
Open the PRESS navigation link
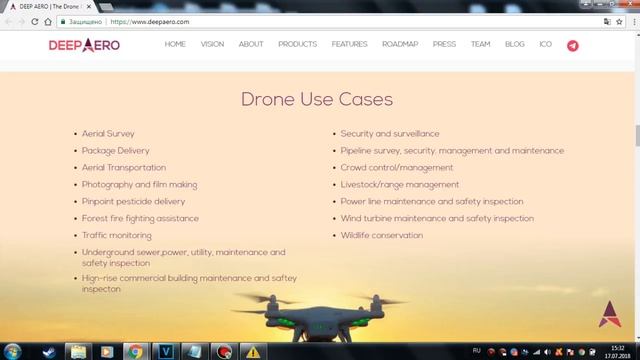click(444, 44)
